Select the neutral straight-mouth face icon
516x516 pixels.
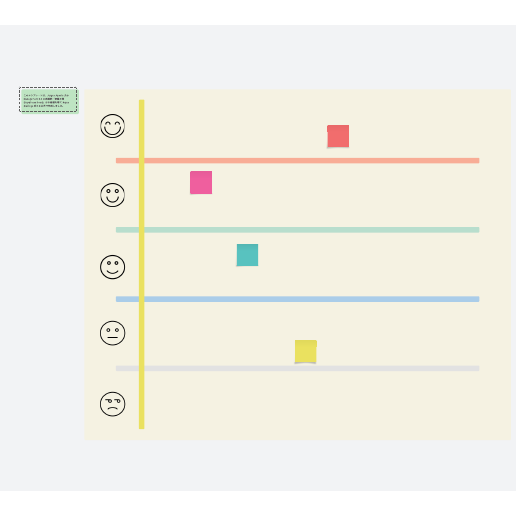[x=112, y=333]
